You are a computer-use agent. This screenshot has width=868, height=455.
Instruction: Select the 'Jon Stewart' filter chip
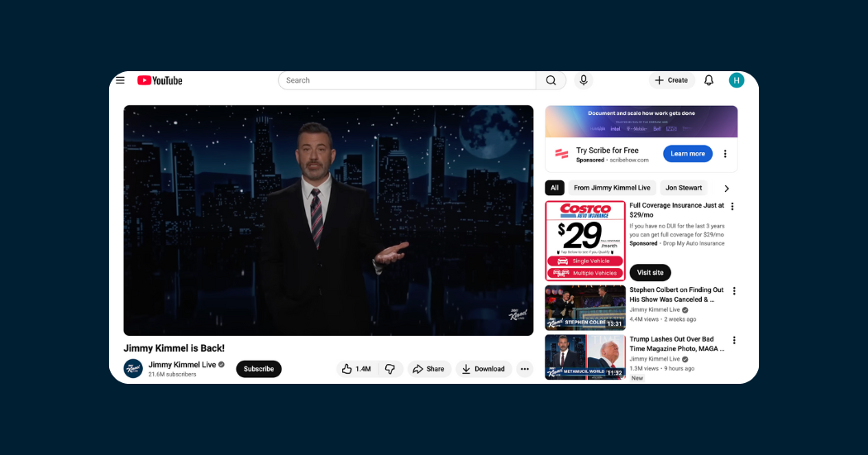click(x=684, y=188)
